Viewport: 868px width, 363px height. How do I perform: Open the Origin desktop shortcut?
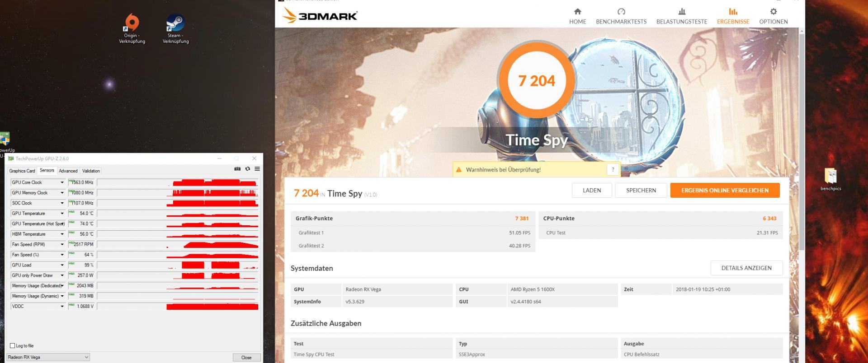tap(132, 29)
